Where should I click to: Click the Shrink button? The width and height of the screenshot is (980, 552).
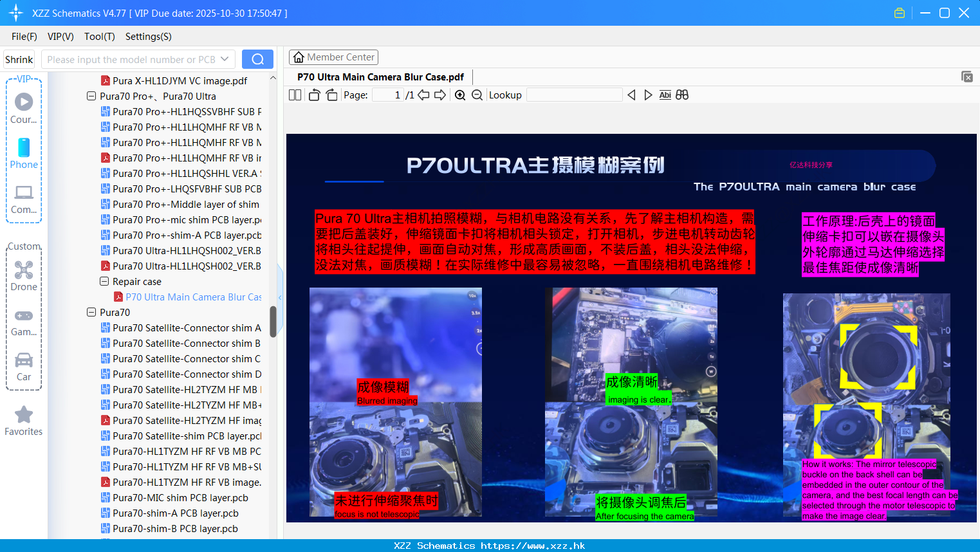tap(19, 59)
